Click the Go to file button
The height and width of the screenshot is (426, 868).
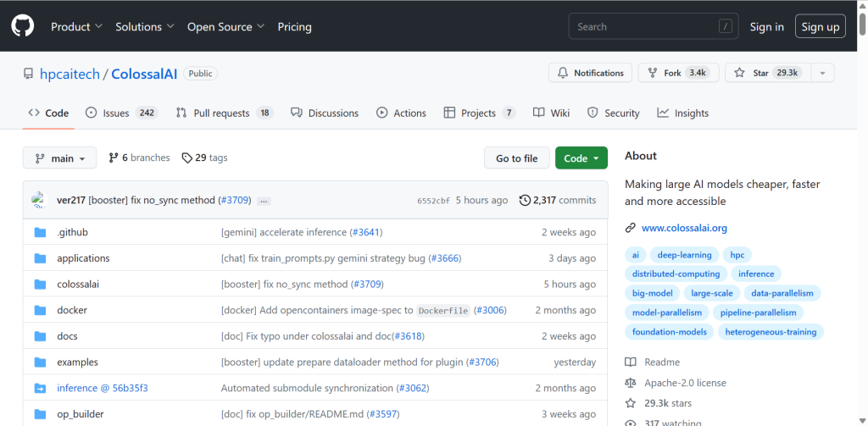point(516,158)
